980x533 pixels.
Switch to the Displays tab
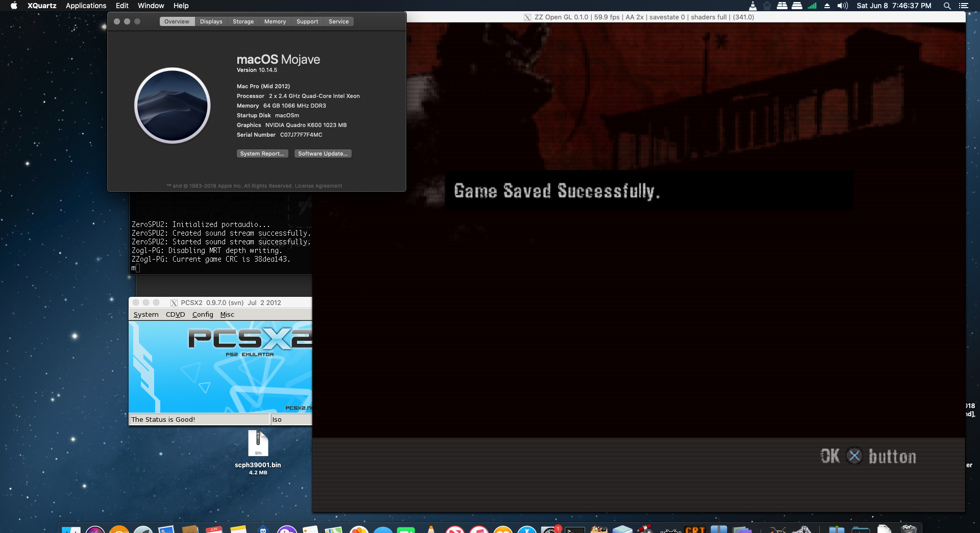211,21
